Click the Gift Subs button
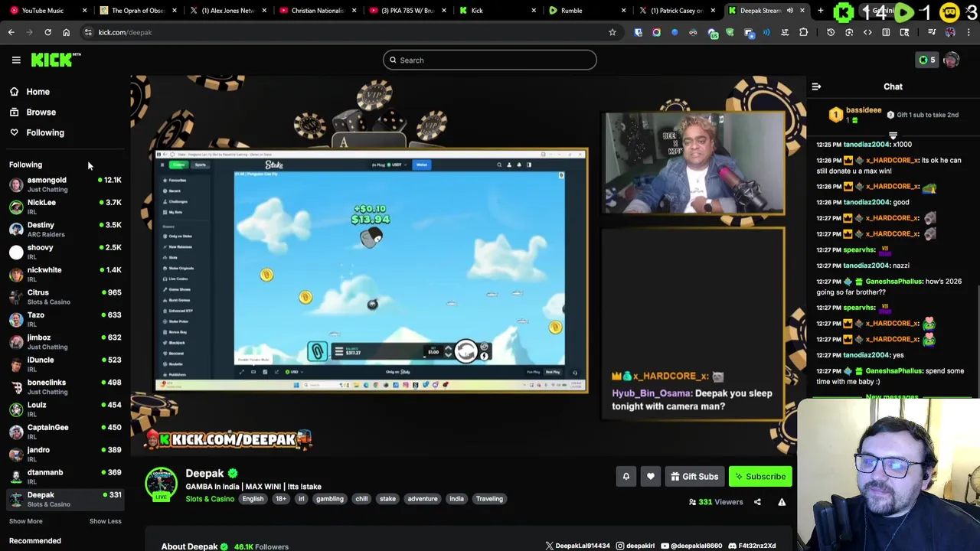980x551 pixels. tap(694, 476)
